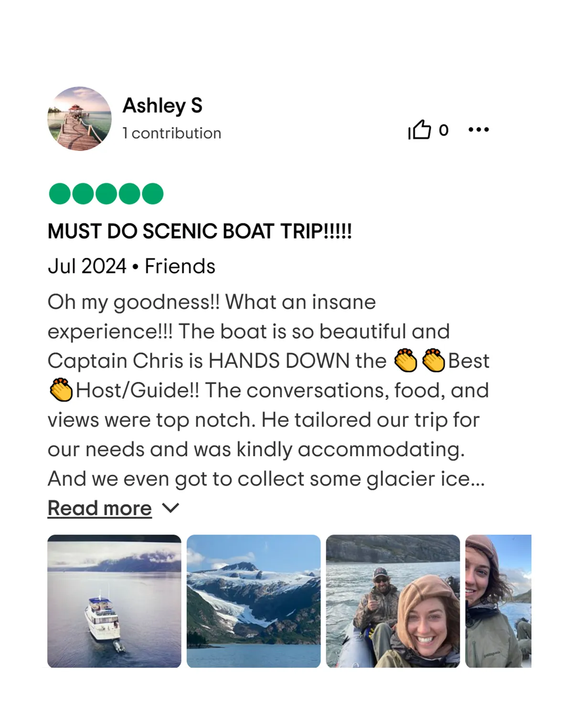Image resolution: width=573 pixels, height=728 pixels.
Task: Open the Ashley S profile name
Action: click(x=162, y=105)
